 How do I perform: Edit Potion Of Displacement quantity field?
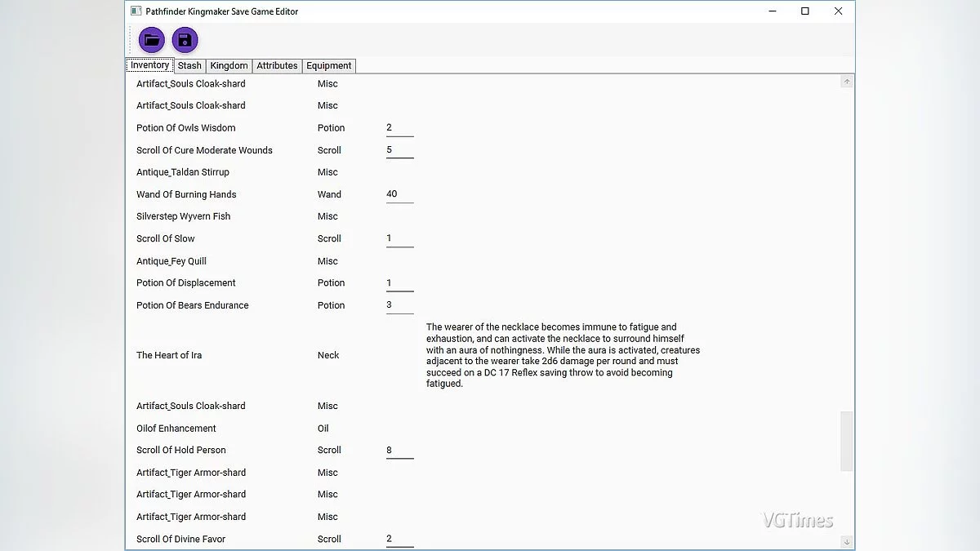pyautogui.click(x=399, y=283)
